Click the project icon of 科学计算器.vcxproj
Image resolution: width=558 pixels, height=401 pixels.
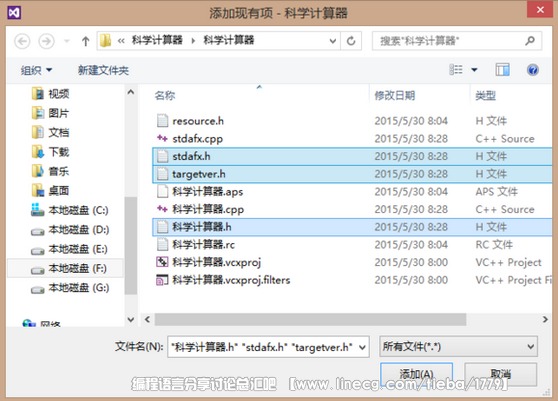point(162,262)
